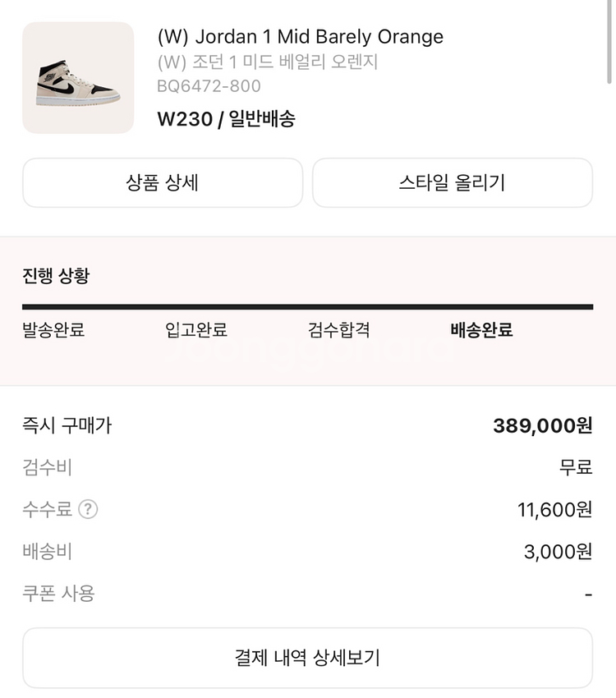Screen dimensions: 616x698
Task: Open the Jordan 1 Mid sneaker thumbnail
Action: pos(78,78)
